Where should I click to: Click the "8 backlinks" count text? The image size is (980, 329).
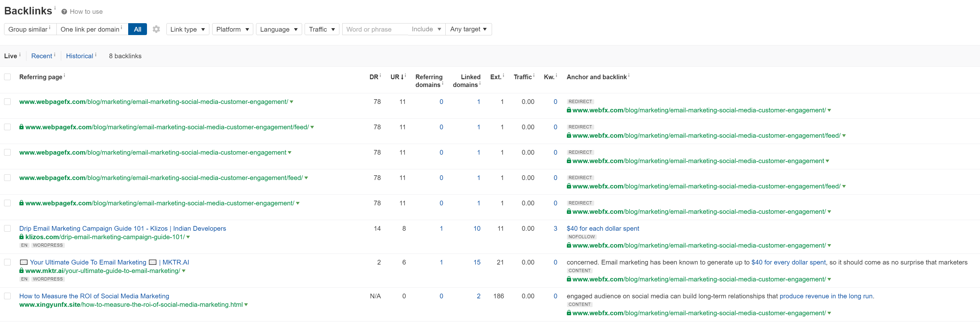[x=125, y=56]
